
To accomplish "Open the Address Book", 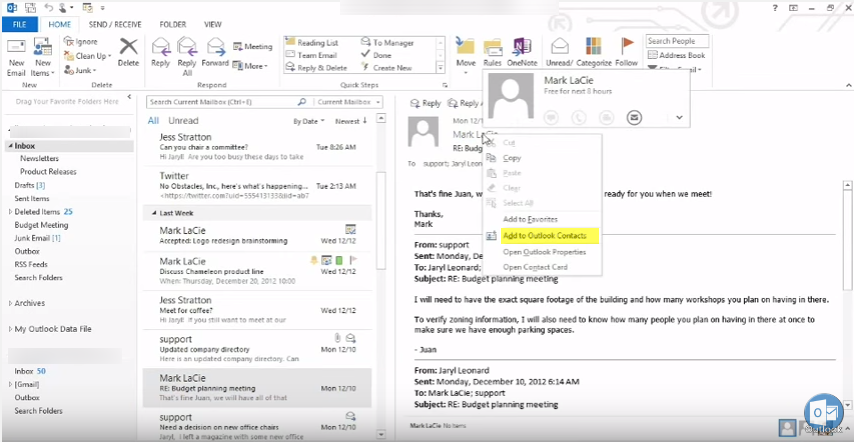I will click(676, 55).
